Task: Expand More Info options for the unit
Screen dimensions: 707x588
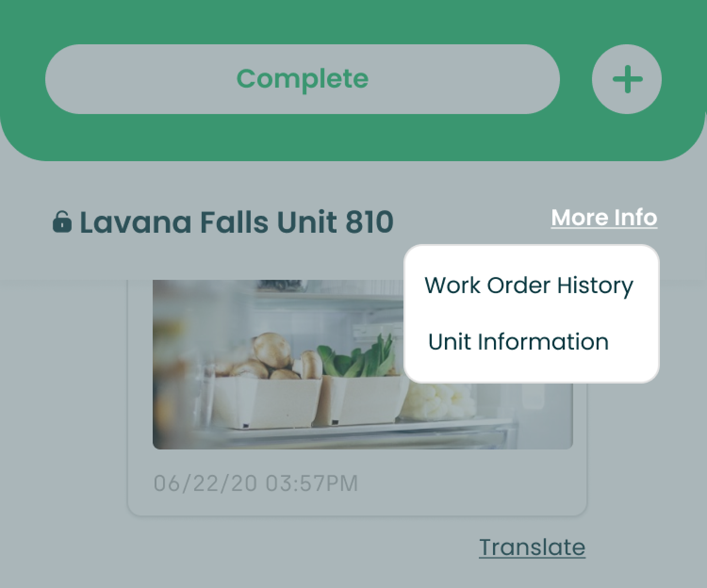Action: [604, 217]
